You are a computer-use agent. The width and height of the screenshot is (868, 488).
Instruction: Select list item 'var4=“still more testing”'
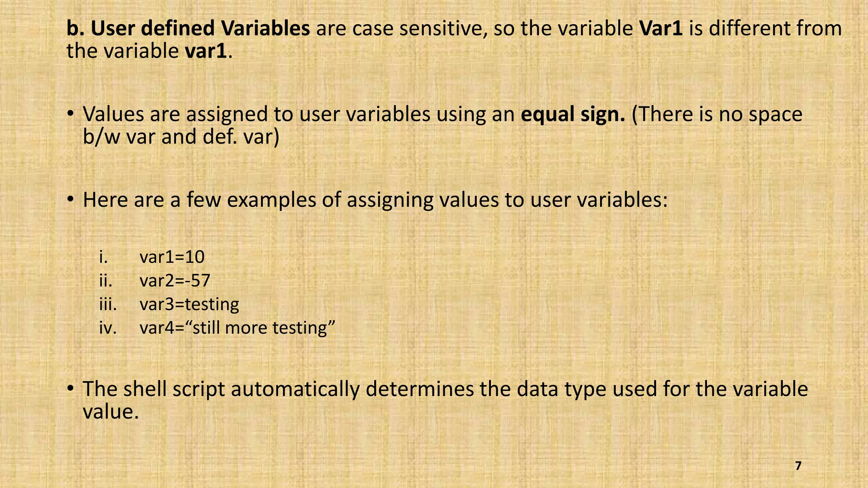click(x=237, y=328)
